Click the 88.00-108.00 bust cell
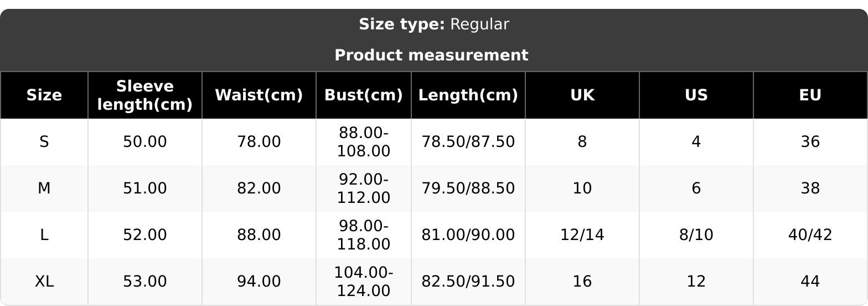Screen dimensions: 868x306 click(x=363, y=142)
